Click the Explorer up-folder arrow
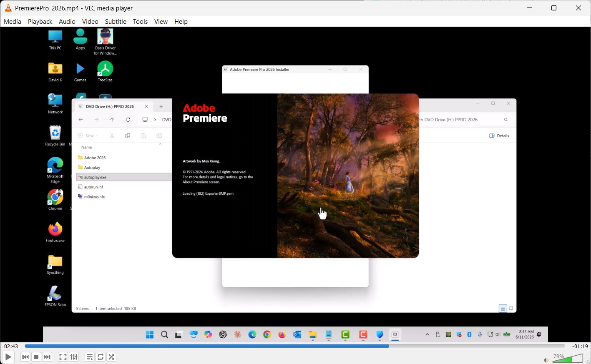 pos(112,120)
